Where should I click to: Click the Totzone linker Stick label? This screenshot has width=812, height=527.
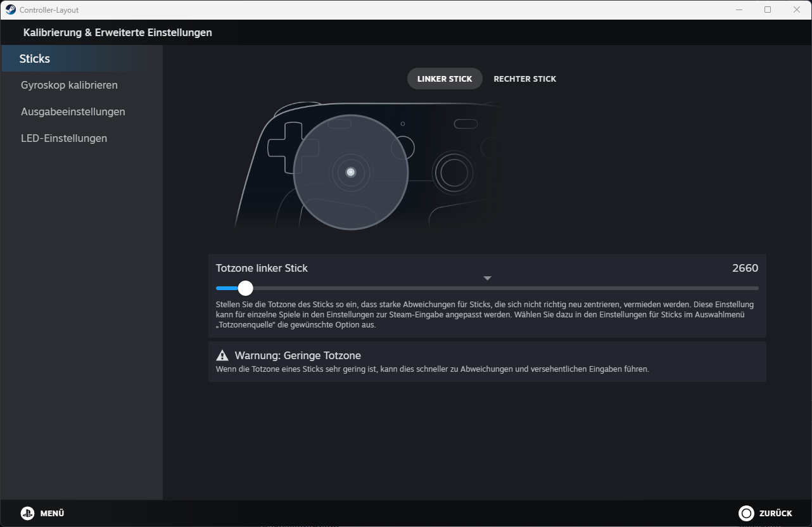point(262,268)
